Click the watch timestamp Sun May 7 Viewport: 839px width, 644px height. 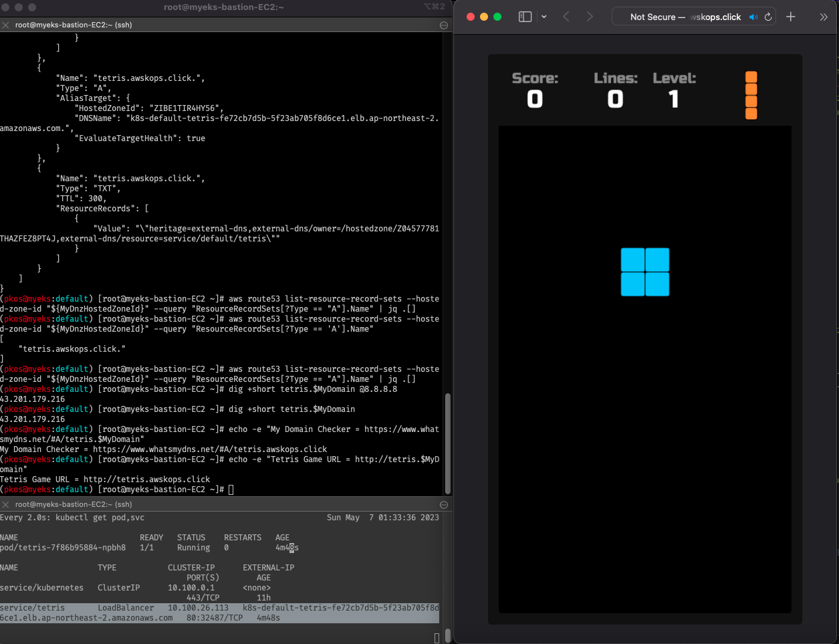383,518
